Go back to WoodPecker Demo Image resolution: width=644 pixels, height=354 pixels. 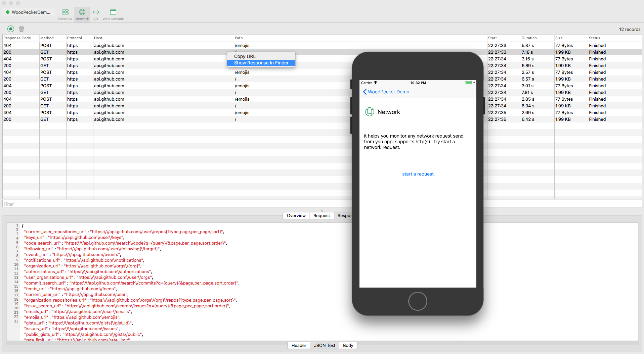tap(386, 92)
